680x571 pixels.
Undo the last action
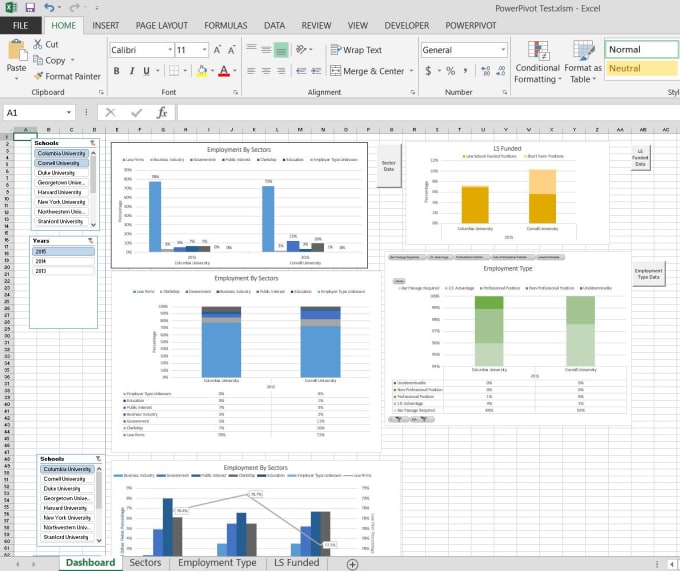click(x=49, y=7)
